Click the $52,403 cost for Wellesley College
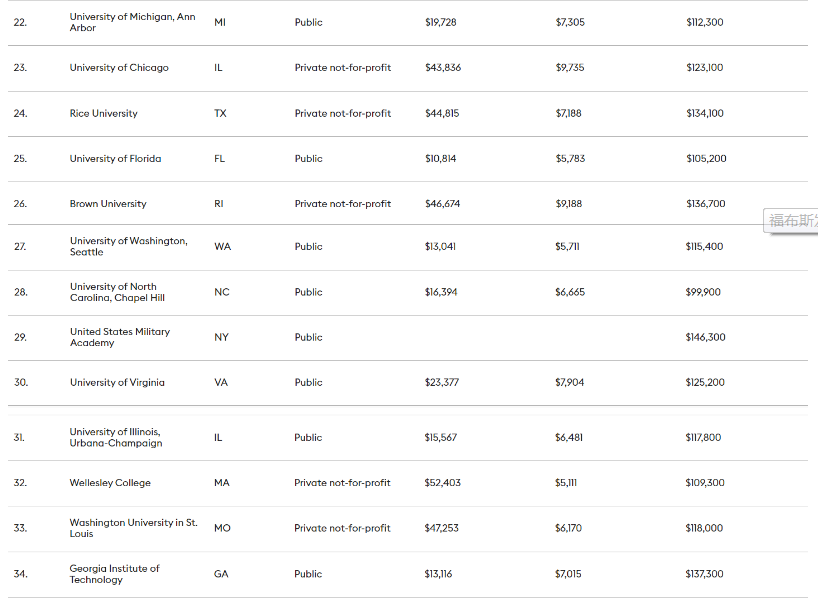This screenshot has height=599, width=818. (442, 483)
